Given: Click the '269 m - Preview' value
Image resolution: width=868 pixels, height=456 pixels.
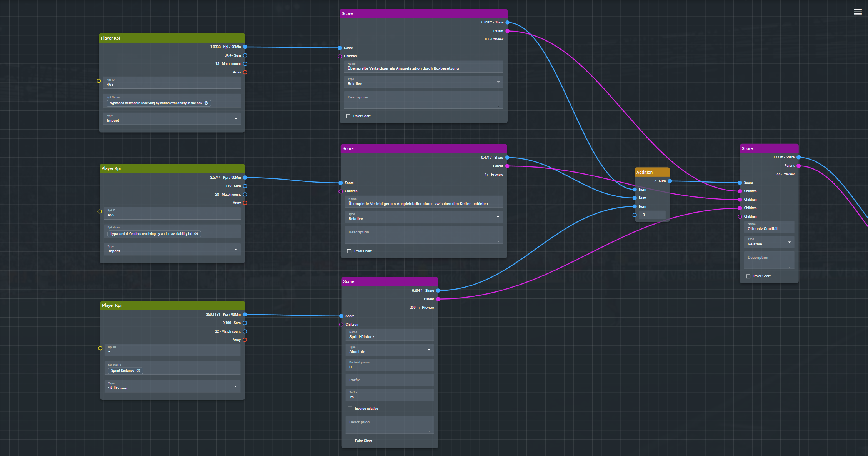Looking at the screenshot, I should tap(422, 308).
